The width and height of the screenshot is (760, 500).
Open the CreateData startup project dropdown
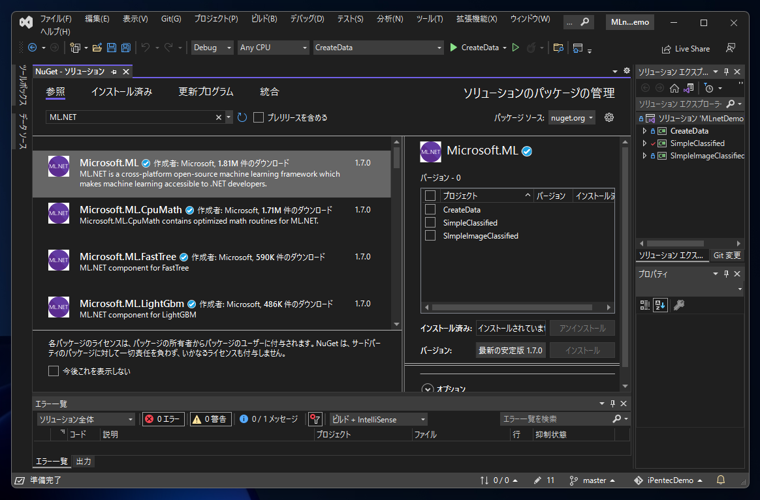pyautogui.click(x=378, y=47)
